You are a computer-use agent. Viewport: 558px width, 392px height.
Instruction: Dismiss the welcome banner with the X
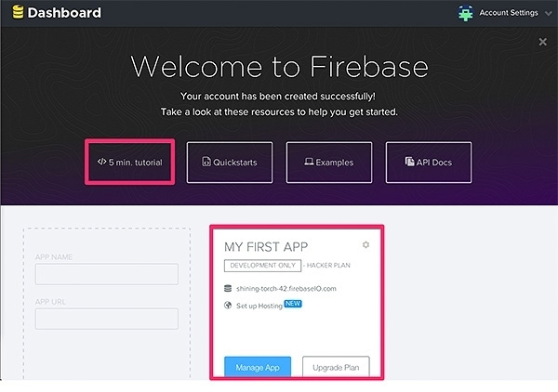543,42
